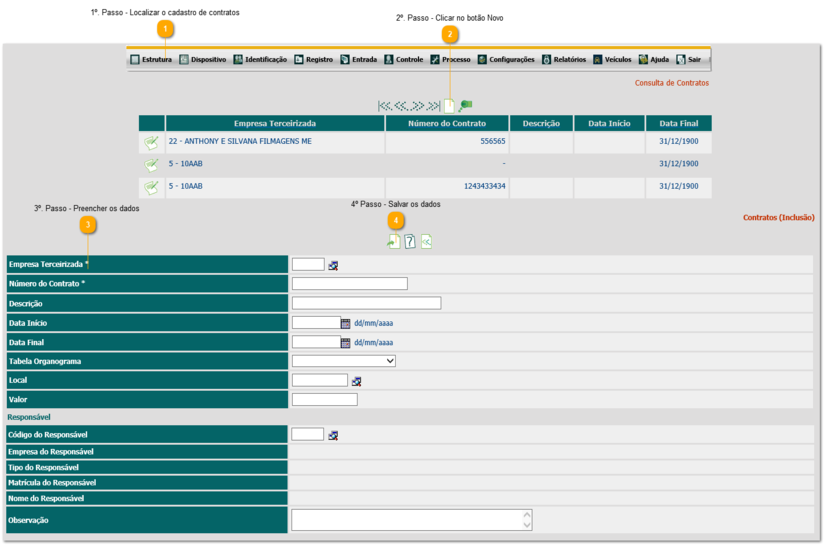Go to first page of contracts list
Image resolution: width=825 pixels, height=546 pixels.
(x=385, y=106)
